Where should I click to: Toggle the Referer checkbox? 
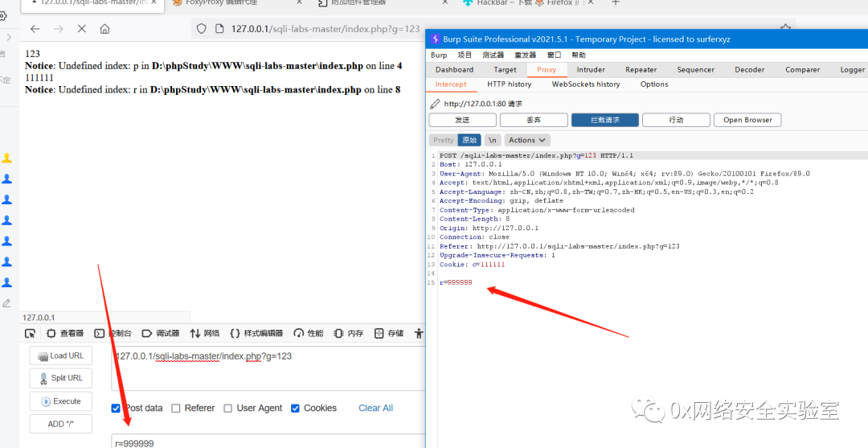pyautogui.click(x=176, y=408)
